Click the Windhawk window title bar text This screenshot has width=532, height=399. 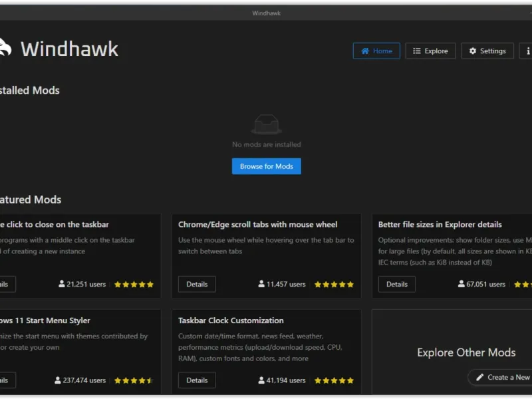click(x=267, y=13)
